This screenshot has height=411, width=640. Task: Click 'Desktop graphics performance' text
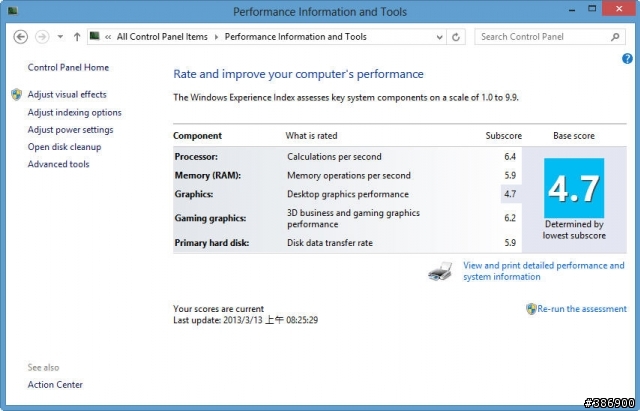coord(348,194)
